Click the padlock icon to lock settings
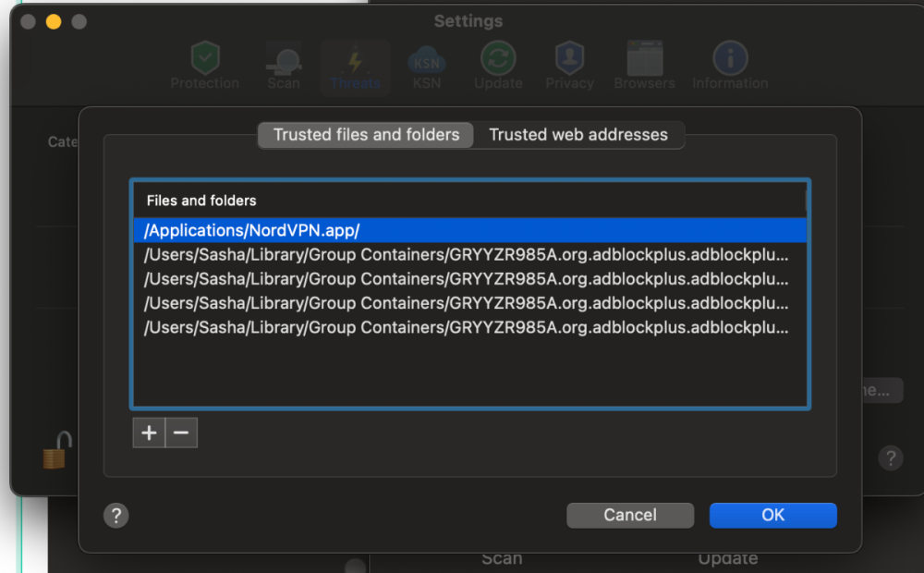924x573 pixels. point(56,450)
